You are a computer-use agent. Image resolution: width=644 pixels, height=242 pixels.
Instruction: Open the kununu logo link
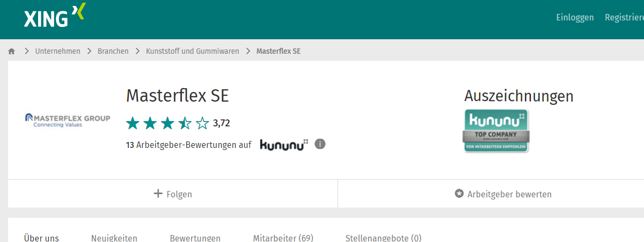pos(284,145)
